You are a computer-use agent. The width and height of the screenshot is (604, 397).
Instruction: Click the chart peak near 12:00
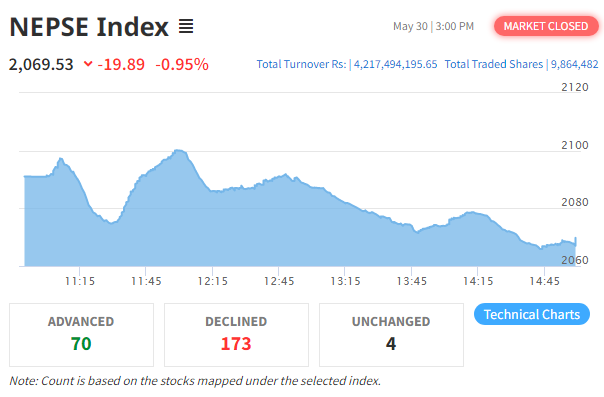click(x=179, y=151)
